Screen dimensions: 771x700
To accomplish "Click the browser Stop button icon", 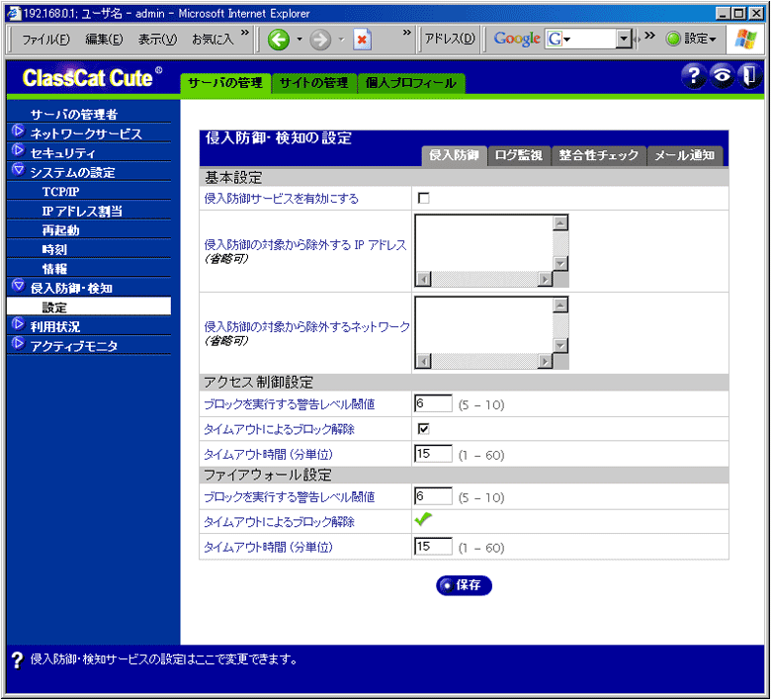I will pos(362,40).
